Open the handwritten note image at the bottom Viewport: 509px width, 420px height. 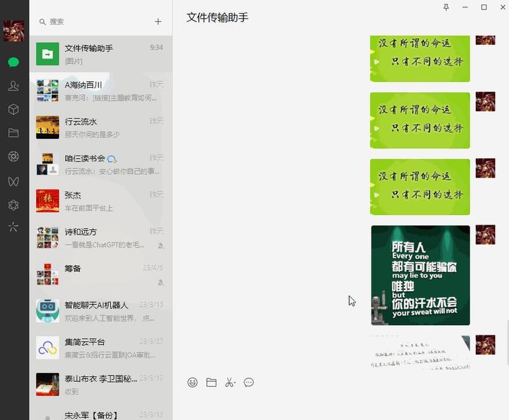click(421, 353)
